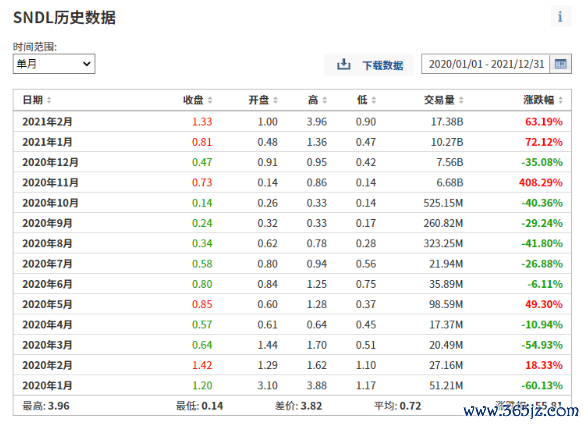Click the download arrow icon
The width and height of the screenshot is (586, 426).
344,65
